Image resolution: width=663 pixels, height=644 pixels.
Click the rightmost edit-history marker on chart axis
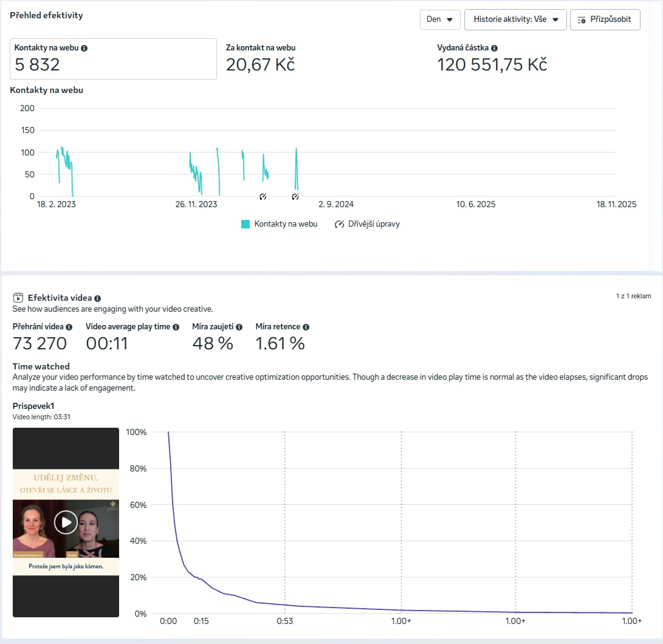click(295, 197)
